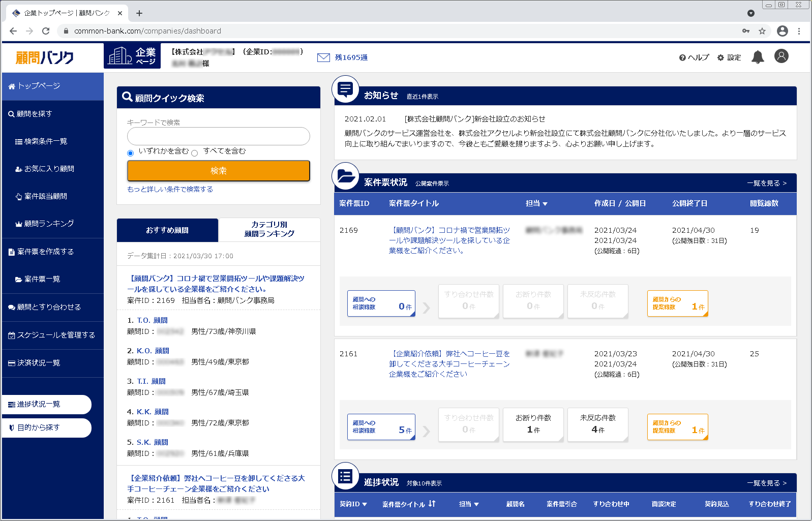The height and width of the screenshot is (521, 812).
Task: Open もっと詳しい条件で検索する link
Action: [170, 189]
